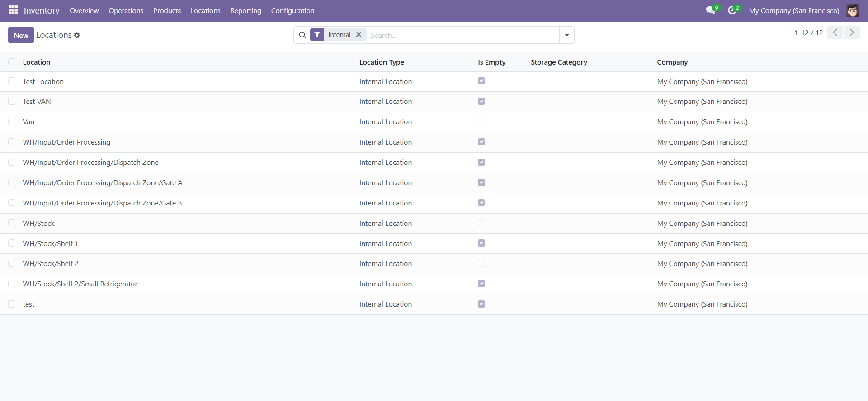This screenshot has height=401, width=868.
Task: Open the Reporting menu
Action: coord(245,10)
